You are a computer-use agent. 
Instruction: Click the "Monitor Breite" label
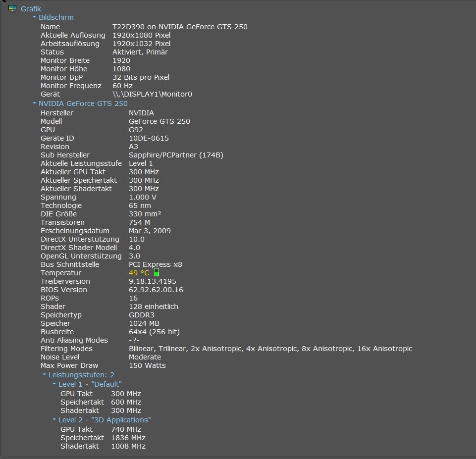pyautogui.click(x=65, y=60)
